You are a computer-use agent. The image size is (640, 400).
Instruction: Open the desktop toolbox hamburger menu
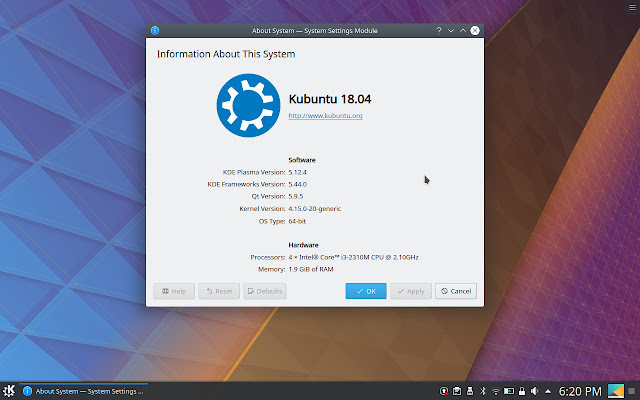click(632, 8)
